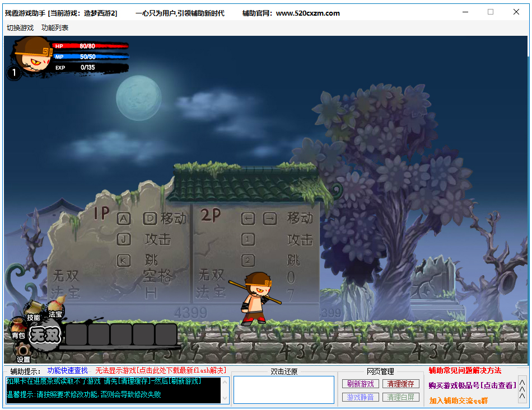Click the 双击还原 white input box
Image resolution: width=532 pixels, height=410 pixels.
pyautogui.click(x=284, y=390)
